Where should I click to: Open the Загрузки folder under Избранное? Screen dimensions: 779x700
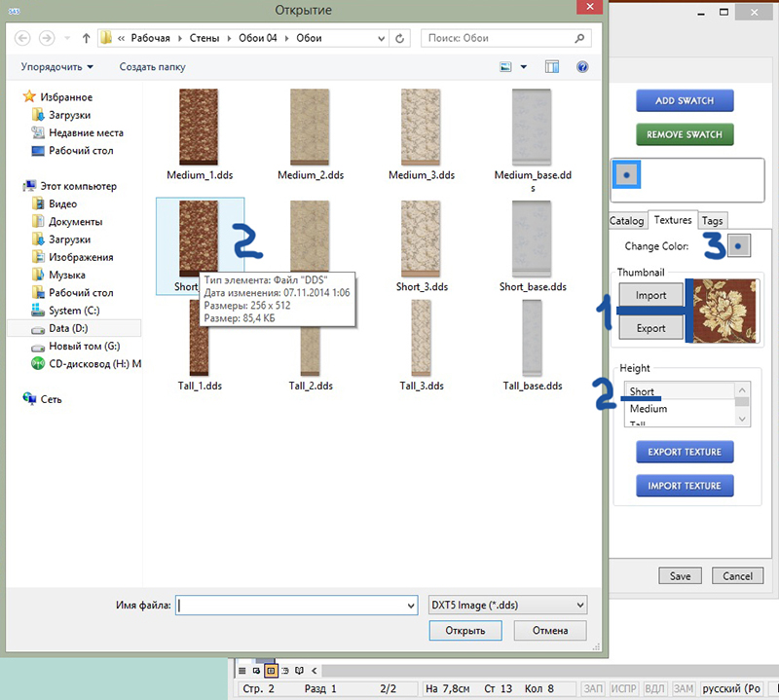(x=69, y=115)
